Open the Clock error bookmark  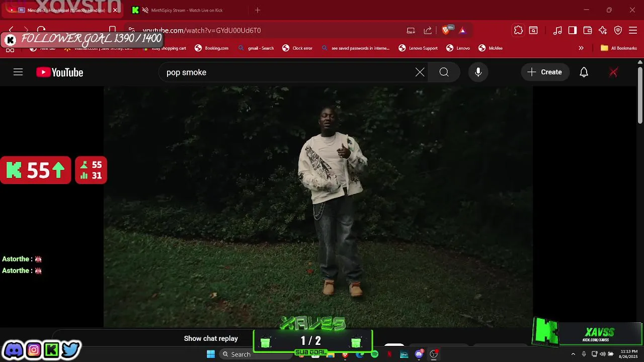point(297,48)
